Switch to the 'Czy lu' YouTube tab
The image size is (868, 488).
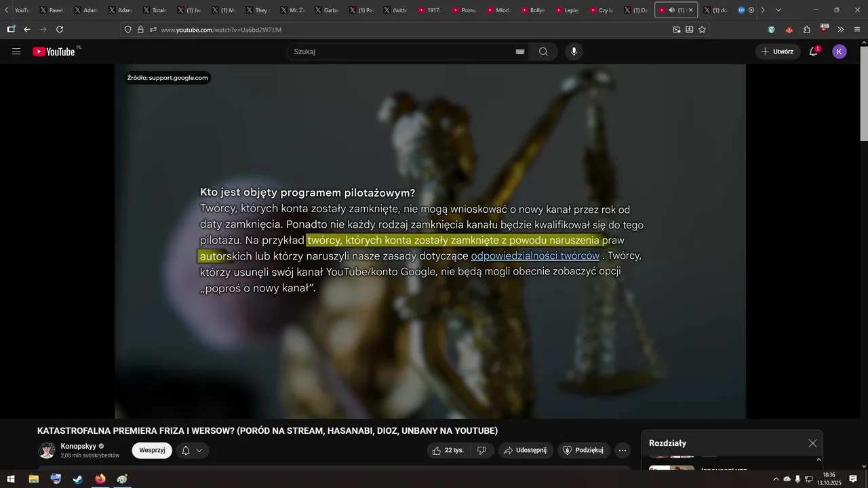click(601, 10)
